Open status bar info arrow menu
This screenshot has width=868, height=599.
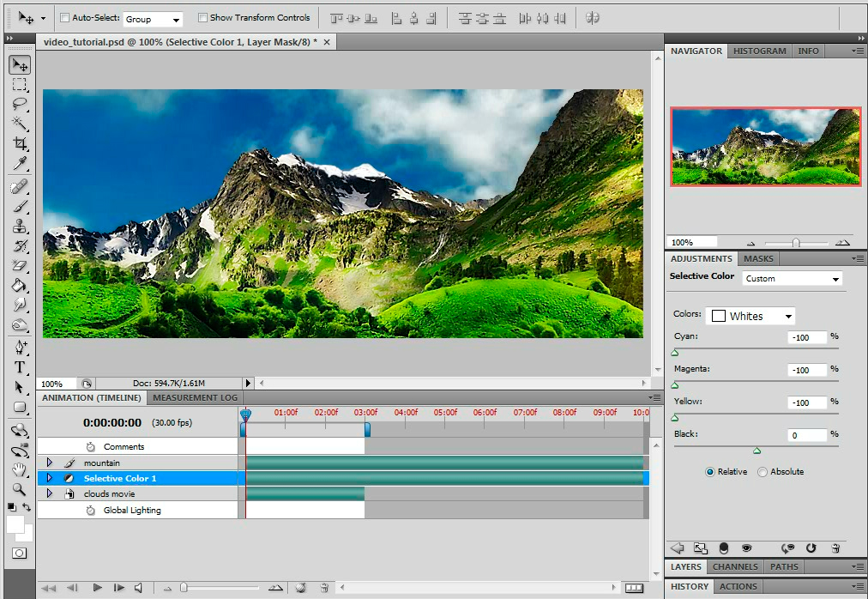(248, 383)
